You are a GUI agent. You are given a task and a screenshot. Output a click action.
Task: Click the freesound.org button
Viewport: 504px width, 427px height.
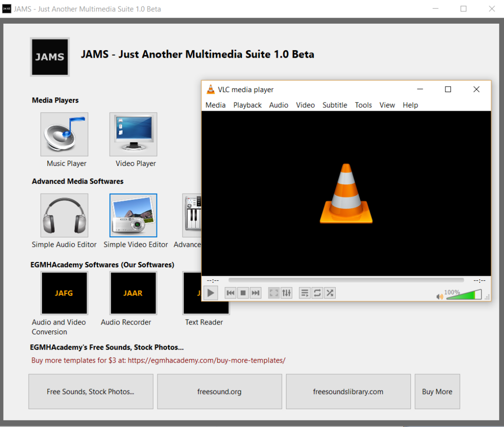click(220, 392)
